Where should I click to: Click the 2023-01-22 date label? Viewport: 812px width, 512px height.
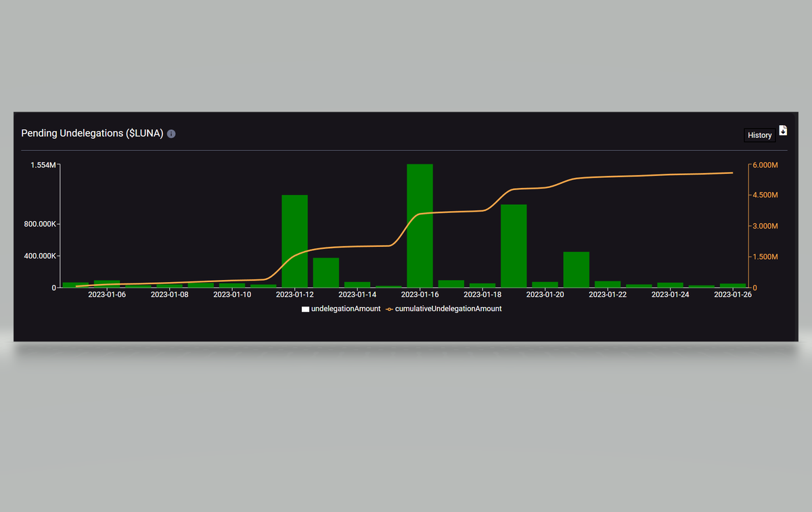(x=608, y=295)
